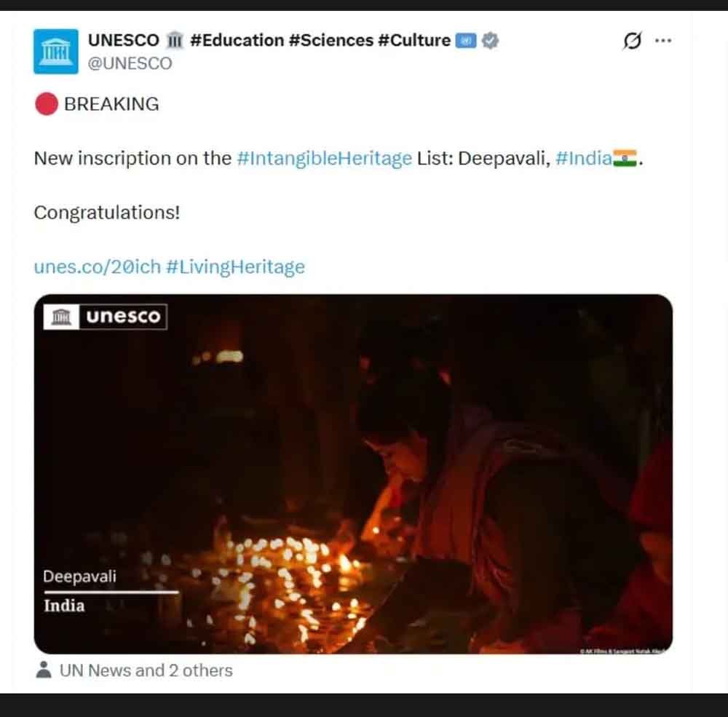Open the three-dot more options menu

point(662,41)
